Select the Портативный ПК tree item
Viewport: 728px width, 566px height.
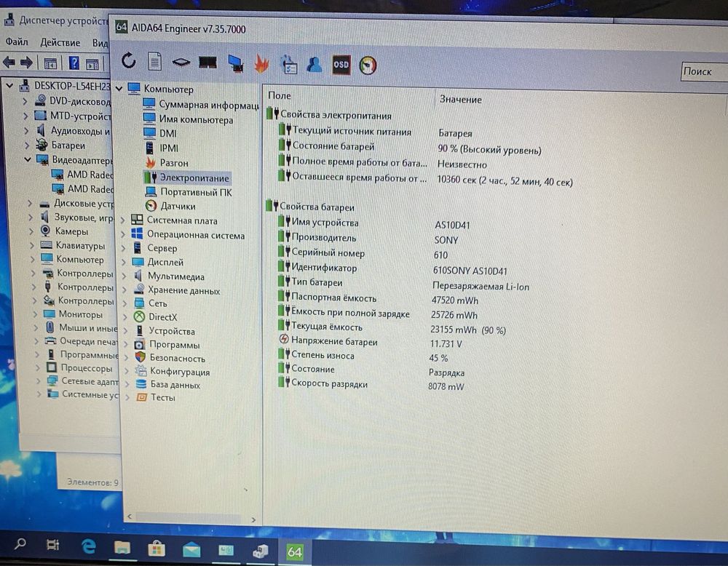(196, 192)
